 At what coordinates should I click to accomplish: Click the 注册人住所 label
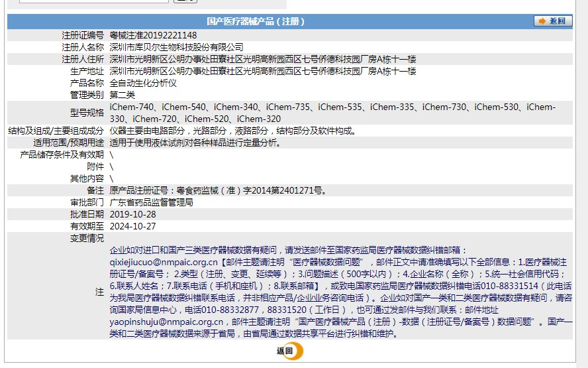coord(83,59)
